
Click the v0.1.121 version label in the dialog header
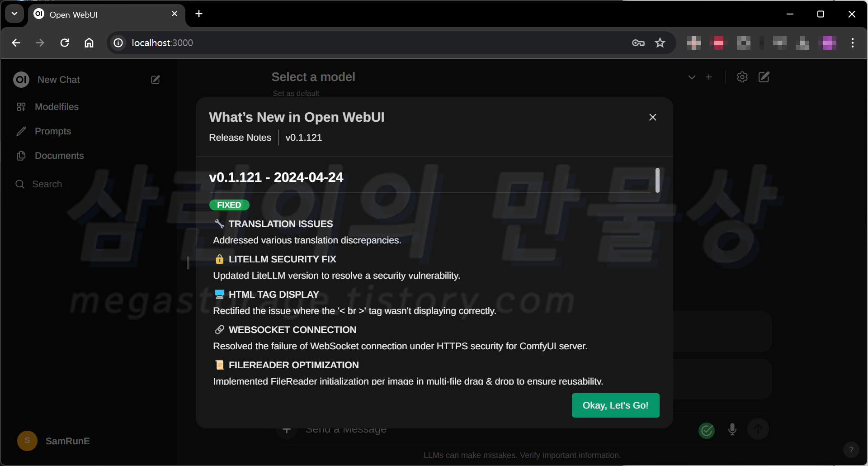click(304, 138)
